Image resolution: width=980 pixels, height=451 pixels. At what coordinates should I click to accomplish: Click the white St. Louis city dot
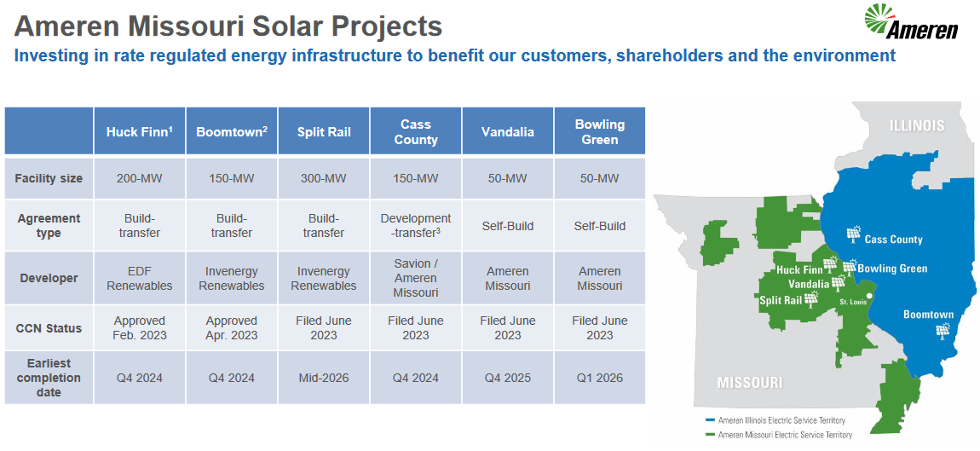(x=868, y=295)
